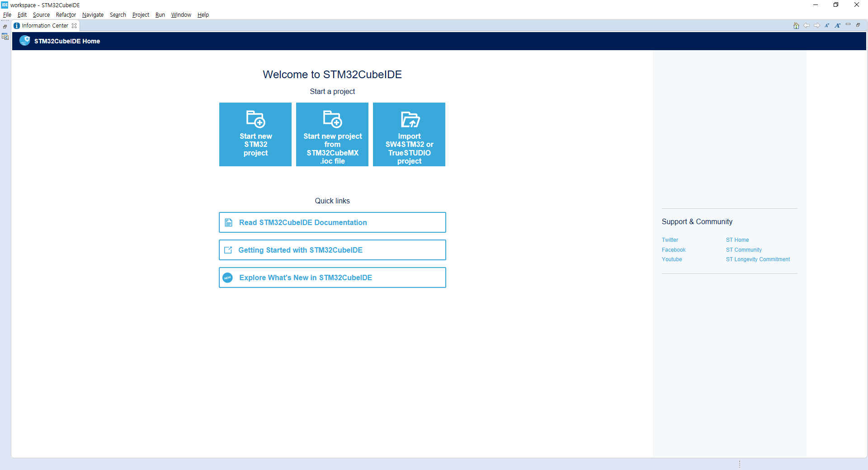
Task: Expand the Run menu
Action: (160, 15)
